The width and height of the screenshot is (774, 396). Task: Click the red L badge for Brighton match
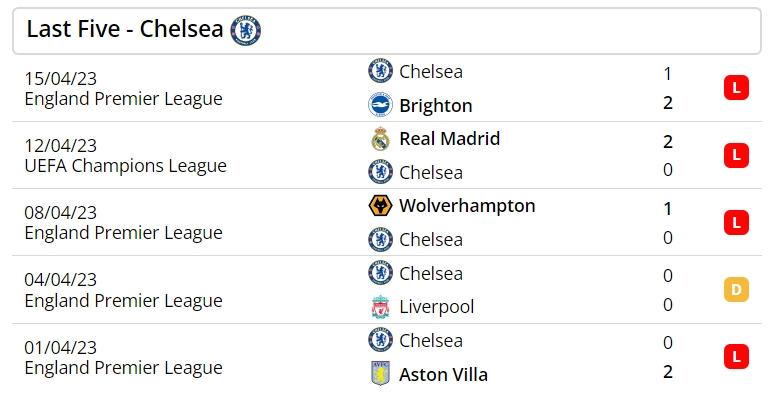[736, 88]
